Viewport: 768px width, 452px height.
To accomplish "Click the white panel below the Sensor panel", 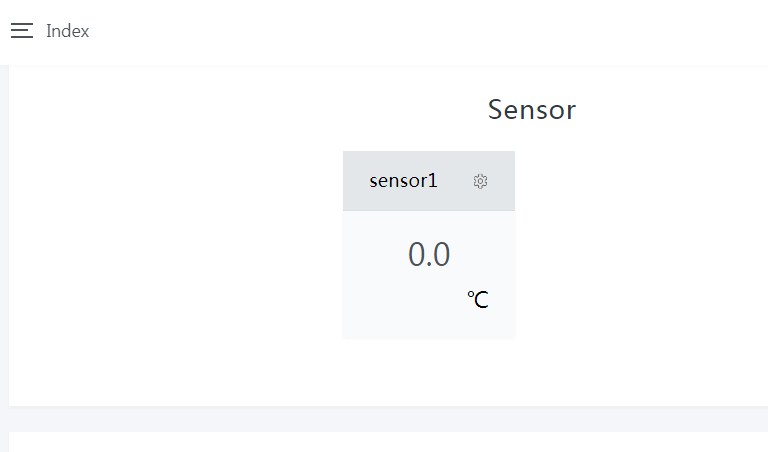I will (400, 443).
